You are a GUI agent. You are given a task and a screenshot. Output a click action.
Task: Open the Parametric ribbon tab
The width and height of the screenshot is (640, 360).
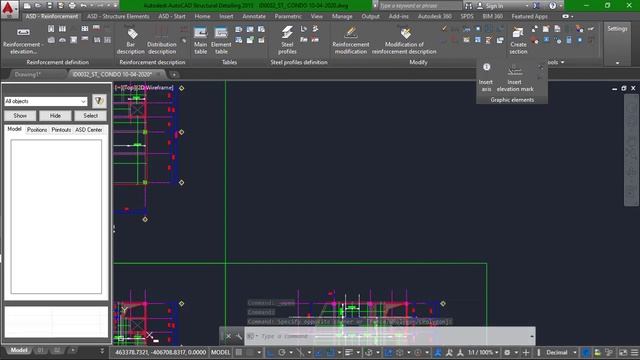click(288, 16)
